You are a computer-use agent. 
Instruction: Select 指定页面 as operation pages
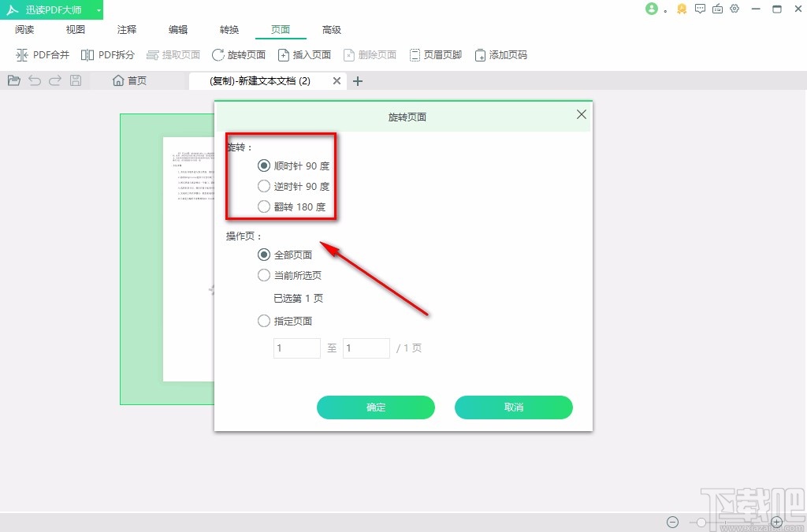[x=264, y=321]
